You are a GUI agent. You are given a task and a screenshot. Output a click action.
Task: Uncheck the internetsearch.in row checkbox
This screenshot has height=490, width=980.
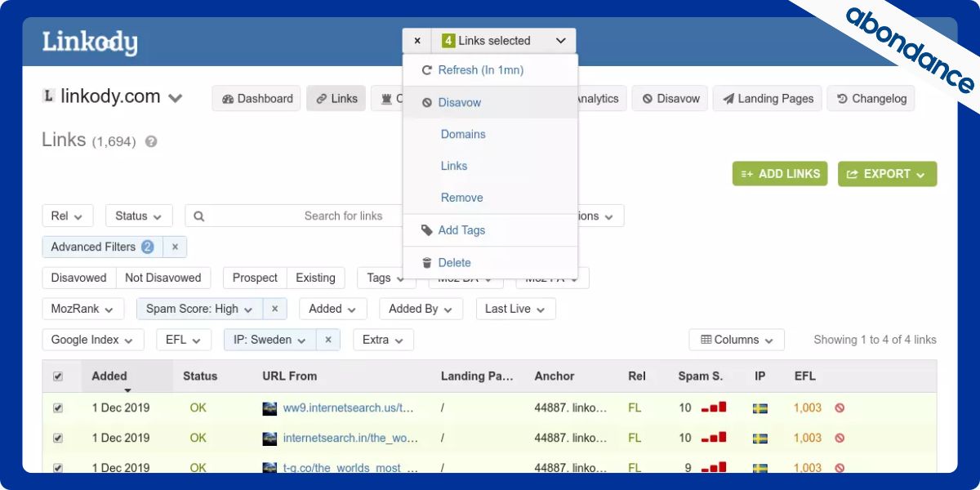coord(58,438)
